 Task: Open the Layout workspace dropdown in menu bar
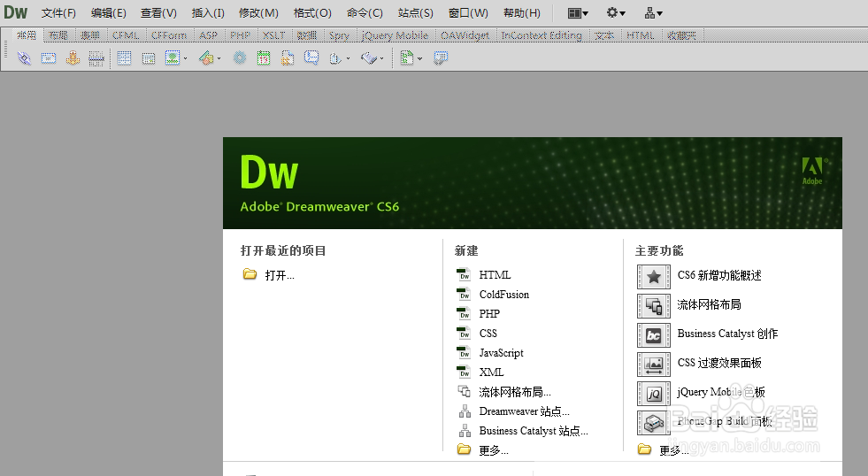[x=578, y=12]
